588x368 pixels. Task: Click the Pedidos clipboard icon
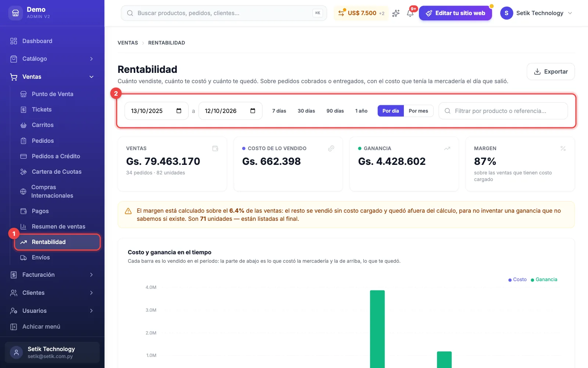[24, 141]
